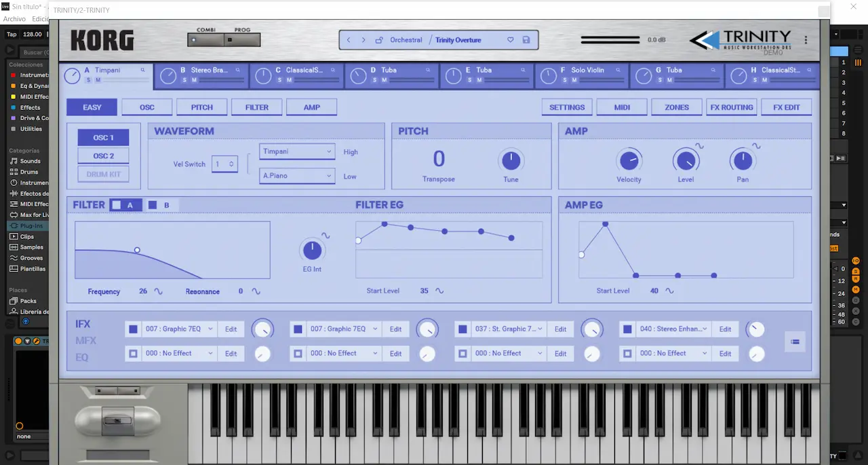Image resolution: width=868 pixels, height=465 pixels.
Task: Switch to PROG mode
Action: (242, 39)
